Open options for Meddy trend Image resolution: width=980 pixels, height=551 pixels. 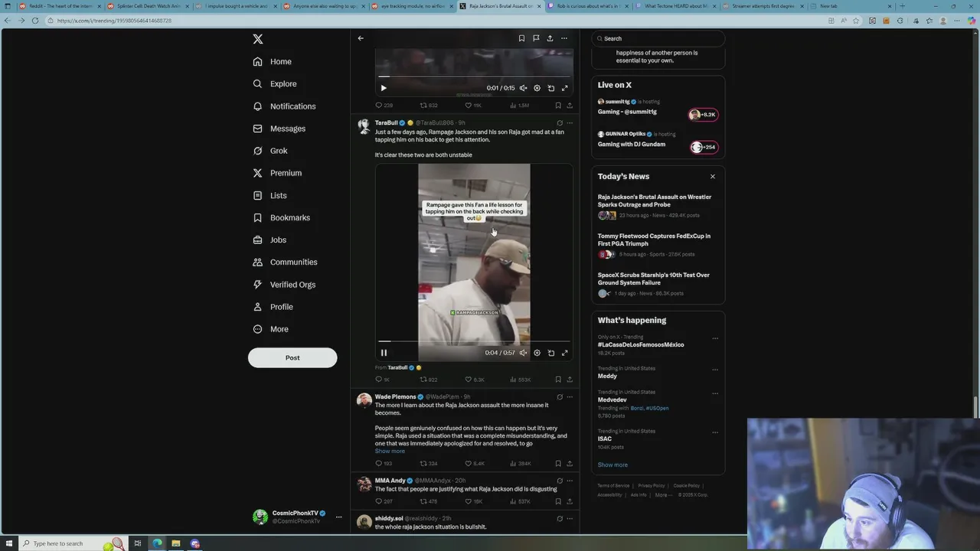pyautogui.click(x=715, y=370)
